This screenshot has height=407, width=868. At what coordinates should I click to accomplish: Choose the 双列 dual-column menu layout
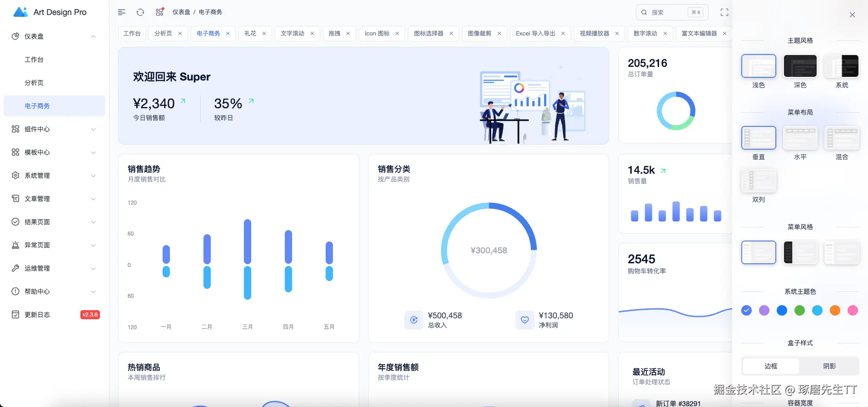(759, 181)
